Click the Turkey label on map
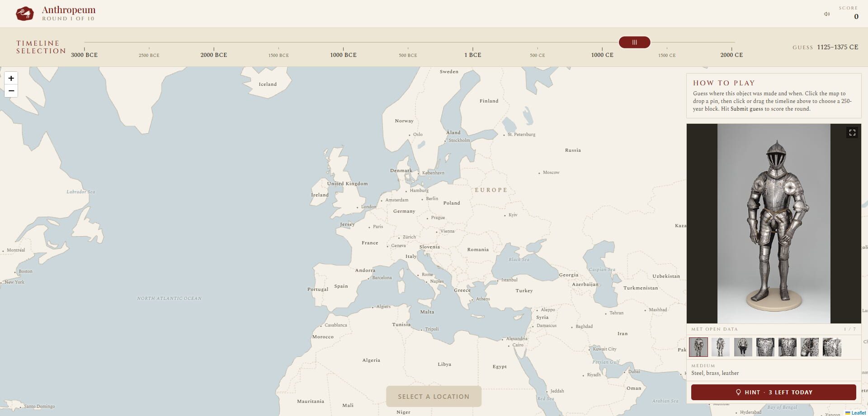 pos(524,290)
